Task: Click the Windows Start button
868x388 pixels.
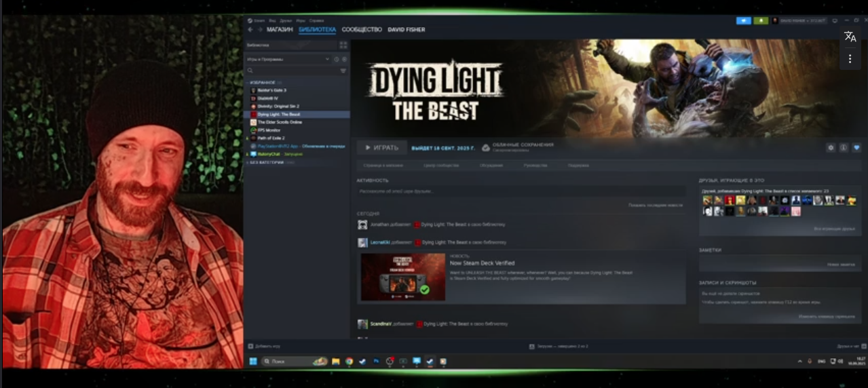Action: pyautogui.click(x=253, y=362)
